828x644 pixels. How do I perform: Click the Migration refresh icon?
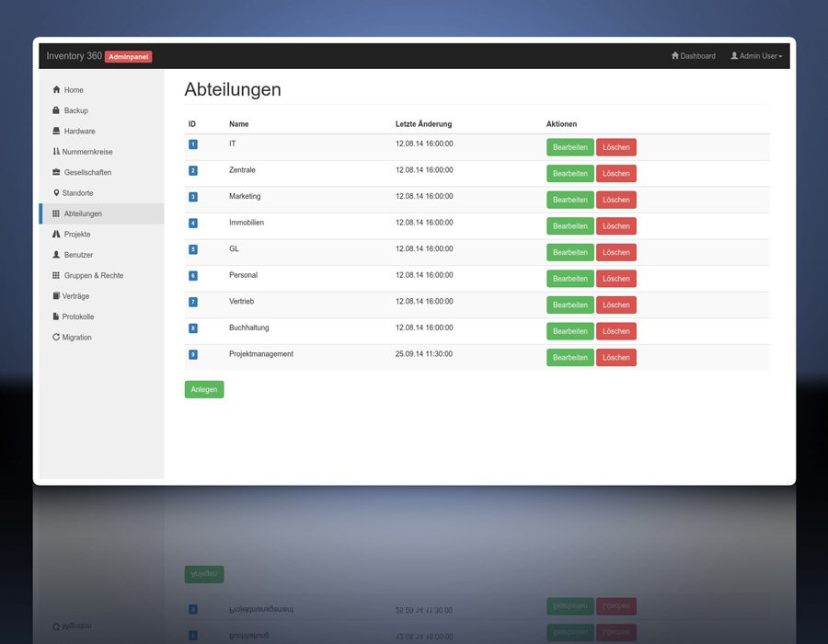coord(56,337)
